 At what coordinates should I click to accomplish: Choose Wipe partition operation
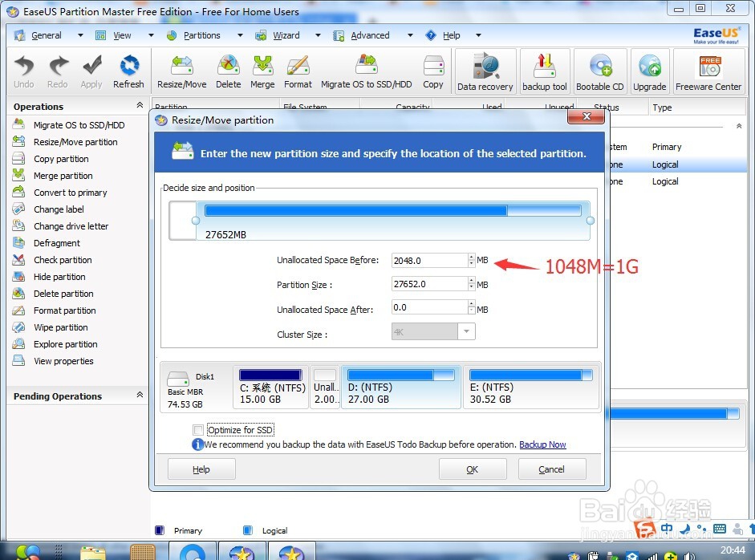50,327
